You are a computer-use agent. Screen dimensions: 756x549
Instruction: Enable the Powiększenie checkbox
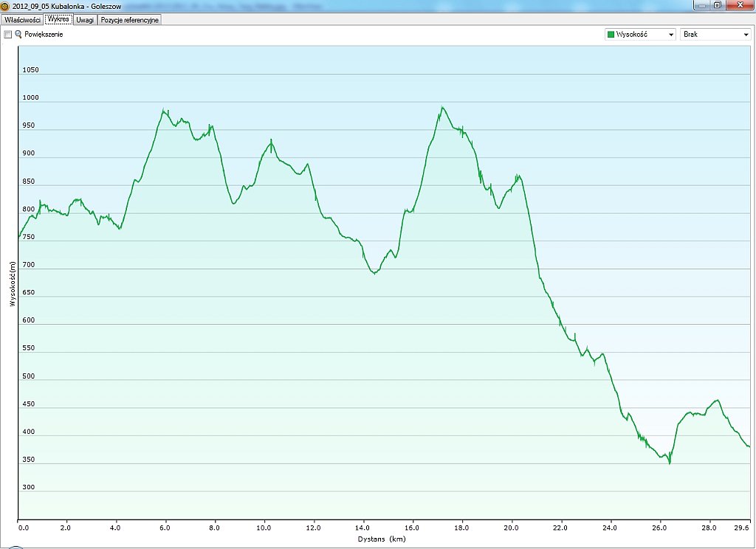click(x=8, y=35)
